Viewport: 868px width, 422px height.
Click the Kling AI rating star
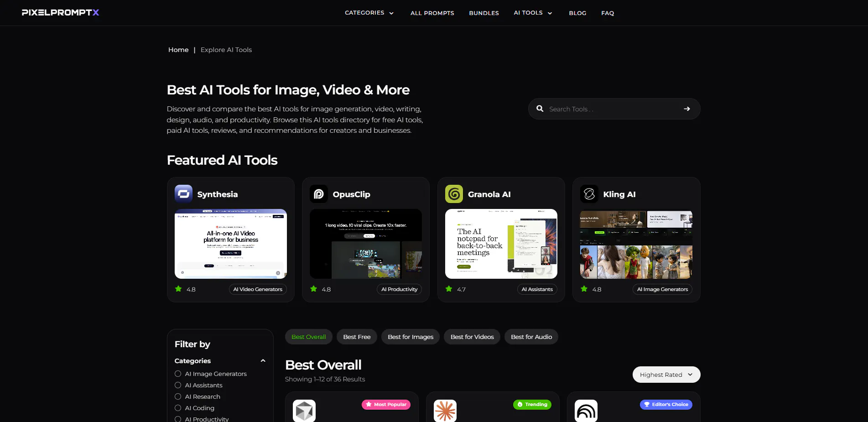point(584,289)
